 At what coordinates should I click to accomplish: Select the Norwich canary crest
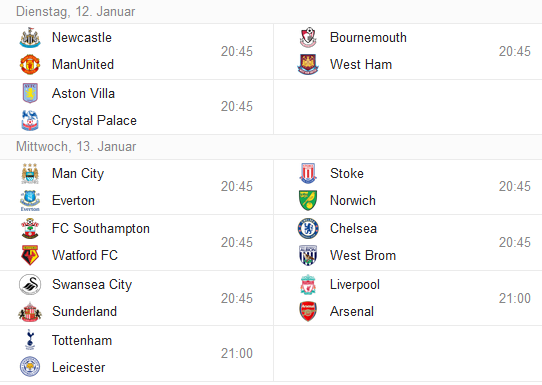click(308, 200)
